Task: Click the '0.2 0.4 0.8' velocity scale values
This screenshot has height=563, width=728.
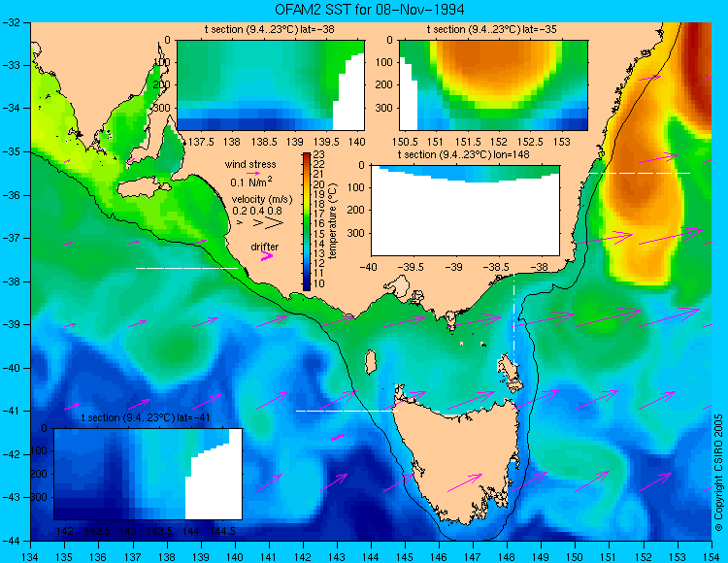Action: click(257, 211)
